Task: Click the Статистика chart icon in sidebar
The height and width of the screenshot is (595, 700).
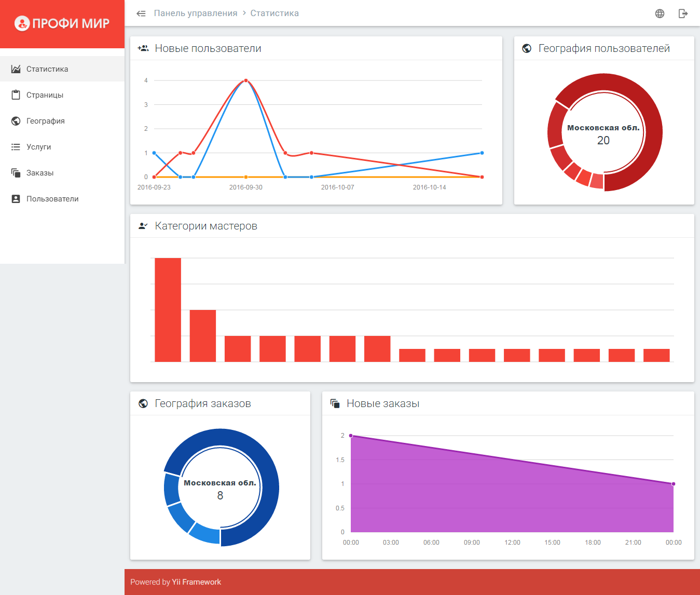Action: pos(16,69)
